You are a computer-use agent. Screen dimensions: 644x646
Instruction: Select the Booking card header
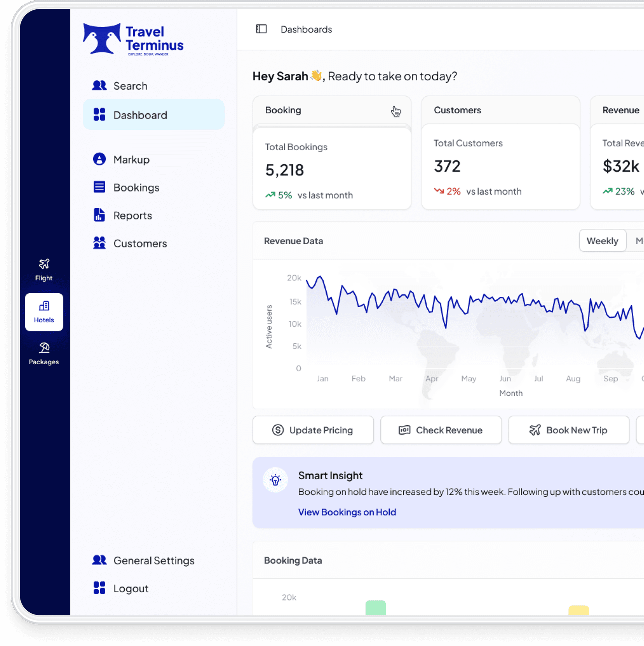(x=332, y=110)
